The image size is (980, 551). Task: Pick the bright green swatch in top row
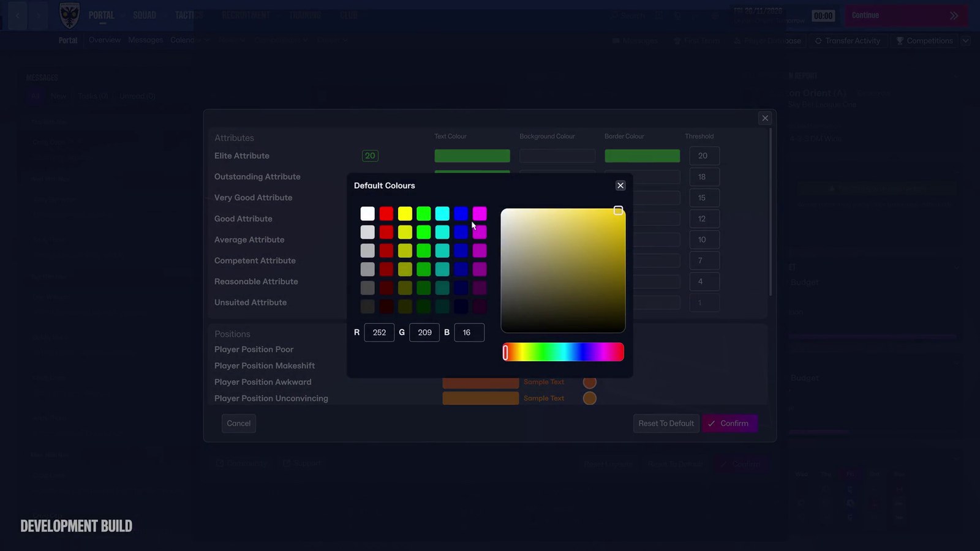424,214
